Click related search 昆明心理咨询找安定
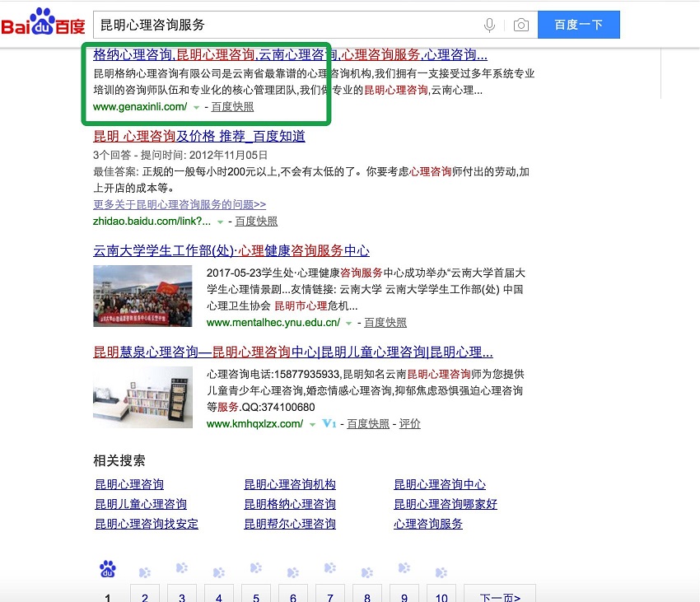This screenshot has height=602, width=700. (x=147, y=524)
